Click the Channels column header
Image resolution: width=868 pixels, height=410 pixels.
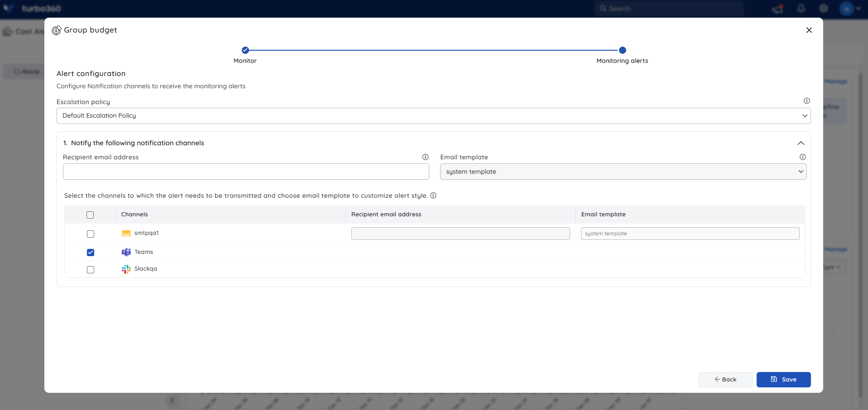(134, 215)
